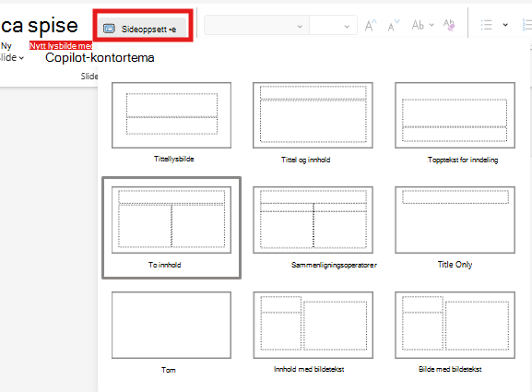Open the Ny slide dropdown chevron
This screenshot has width=532, height=392.
point(21,58)
